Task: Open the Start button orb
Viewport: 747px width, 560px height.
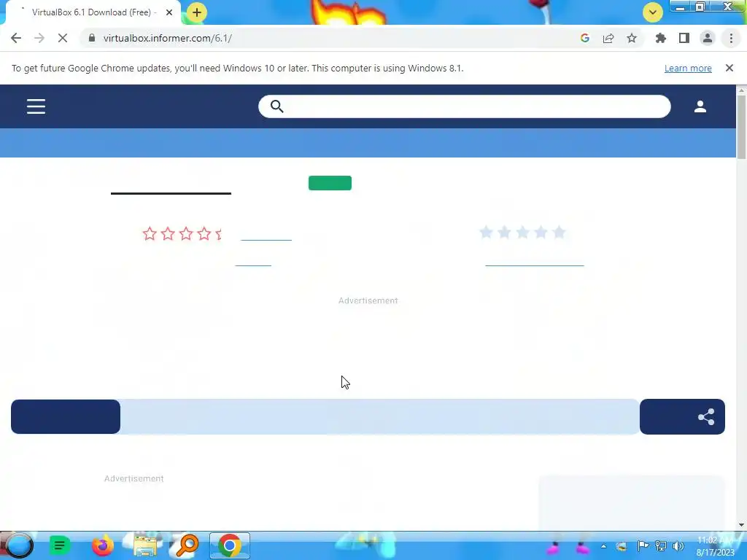Action: [18, 545]
